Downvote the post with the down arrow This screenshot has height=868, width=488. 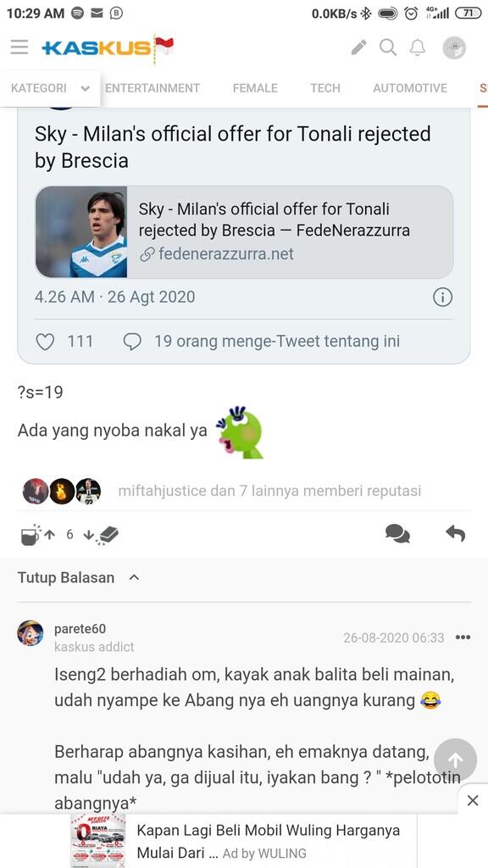pos(91,534)
